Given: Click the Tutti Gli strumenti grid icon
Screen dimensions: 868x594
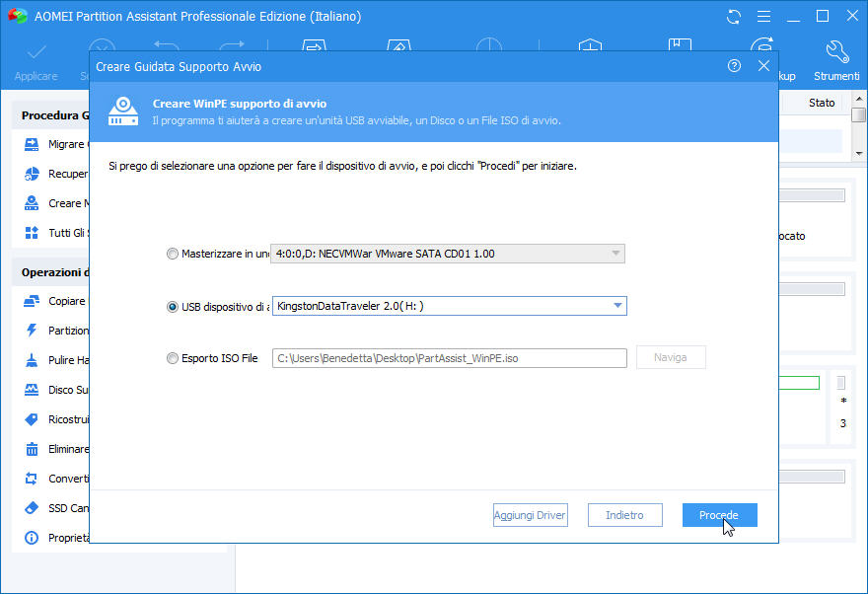Looking at the screenshot, I should click(x=32, y=233).
